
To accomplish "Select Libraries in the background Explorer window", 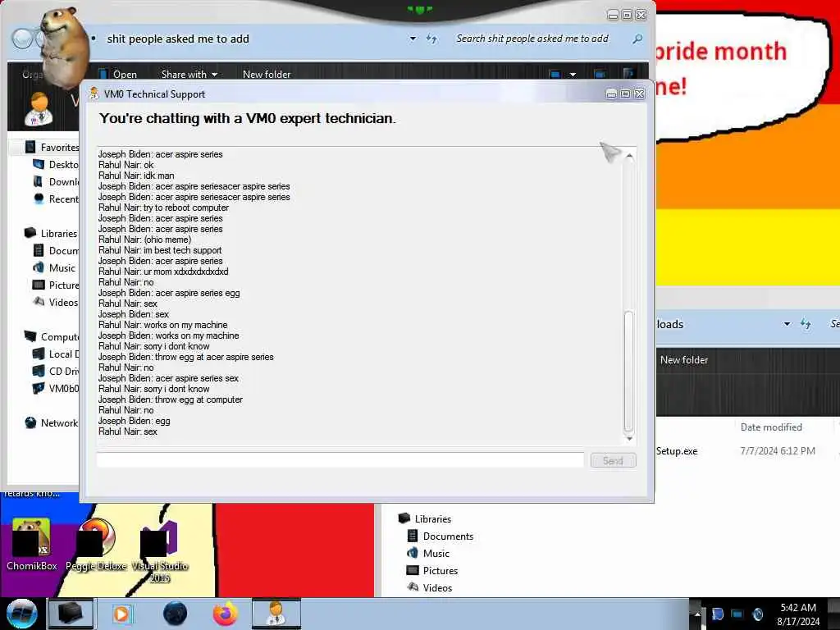I will (425, 518).
